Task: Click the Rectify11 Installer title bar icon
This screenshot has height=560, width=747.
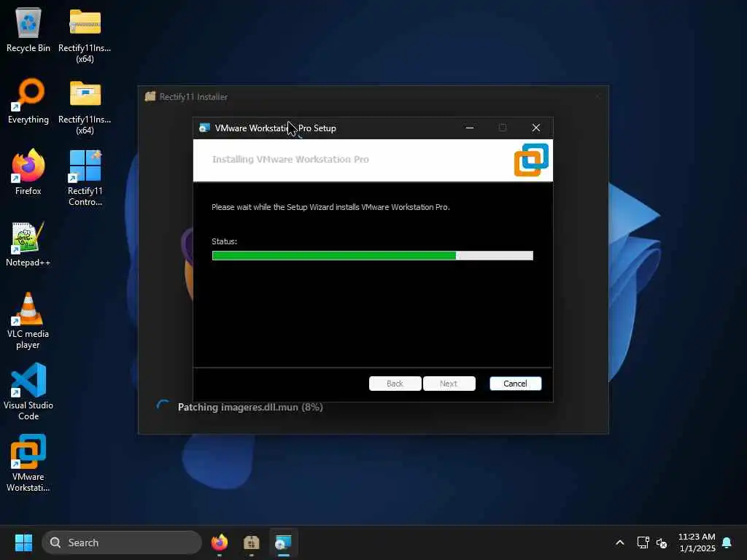Action: (150, 96)
